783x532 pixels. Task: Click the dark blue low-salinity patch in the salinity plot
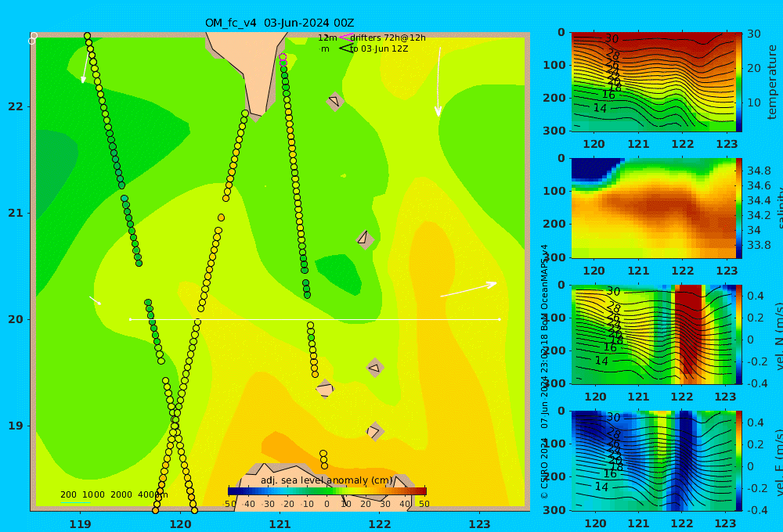point(593,169)
